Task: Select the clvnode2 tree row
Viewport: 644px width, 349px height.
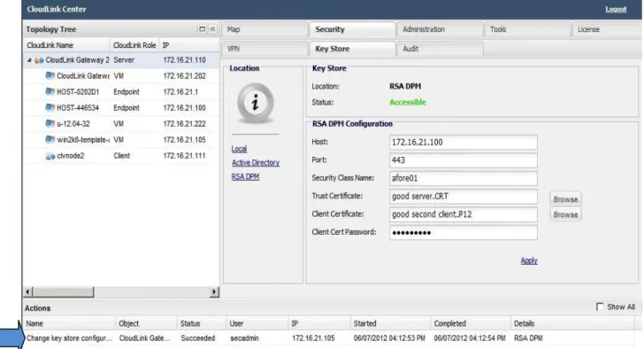Action: coord(121,156)
